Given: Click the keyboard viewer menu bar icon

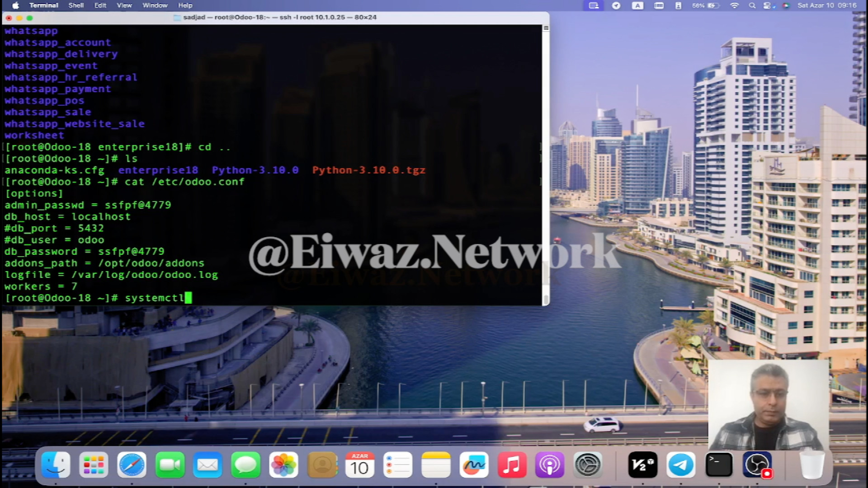Looking at the screenshot, I should 659,5.
